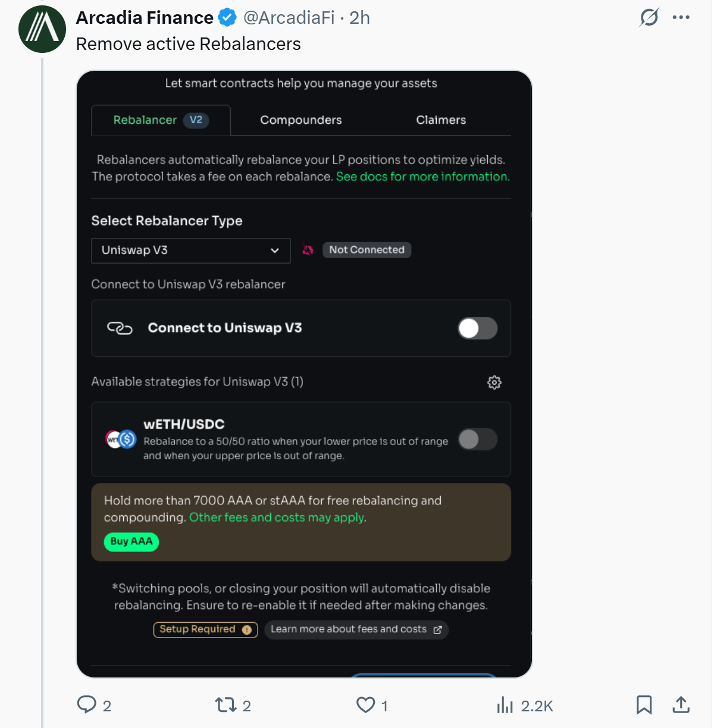Switch to the Claimers tab
Screen dimensions: 714x728
coord(441,120)
